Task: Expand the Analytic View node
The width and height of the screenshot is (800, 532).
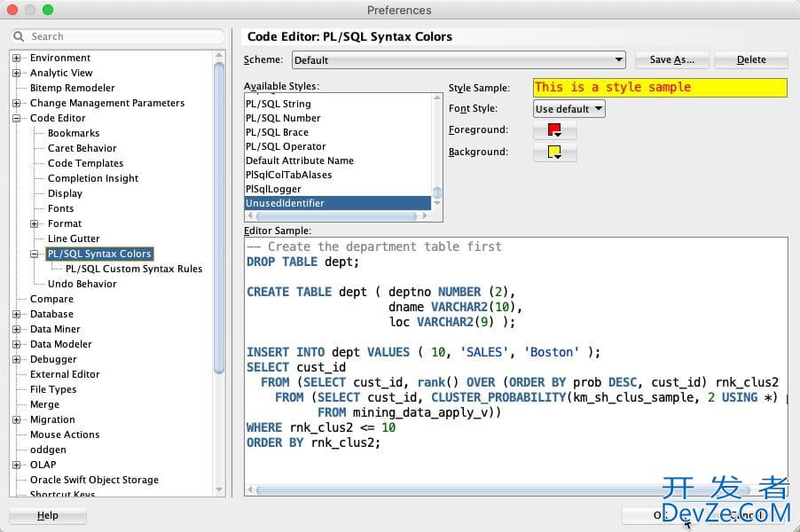Action: coord(16,73)
